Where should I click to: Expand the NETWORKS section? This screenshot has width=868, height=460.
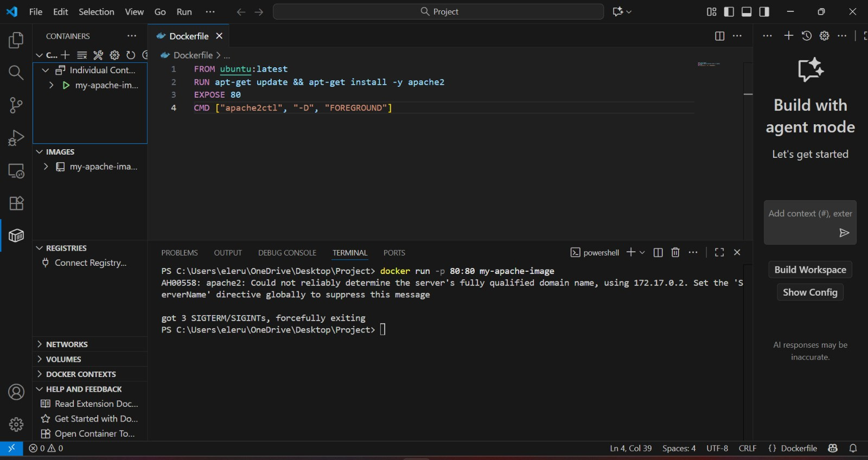(66, 344)
